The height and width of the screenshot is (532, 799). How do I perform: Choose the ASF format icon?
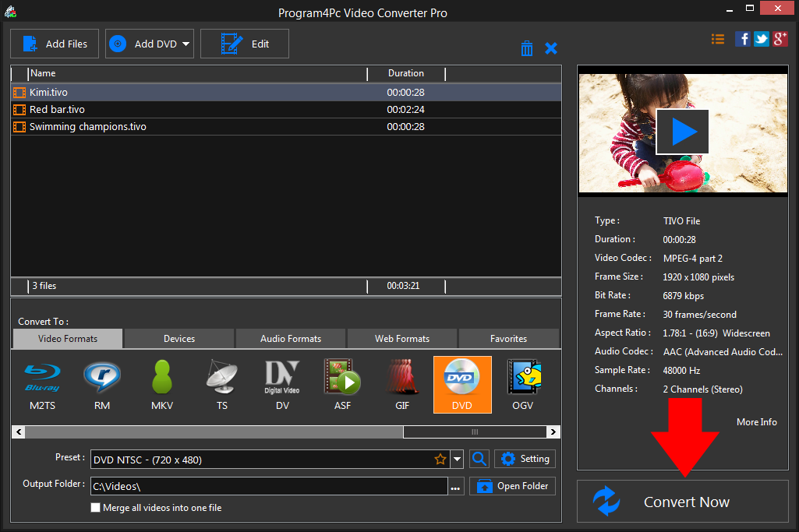[x=342, y=385]
